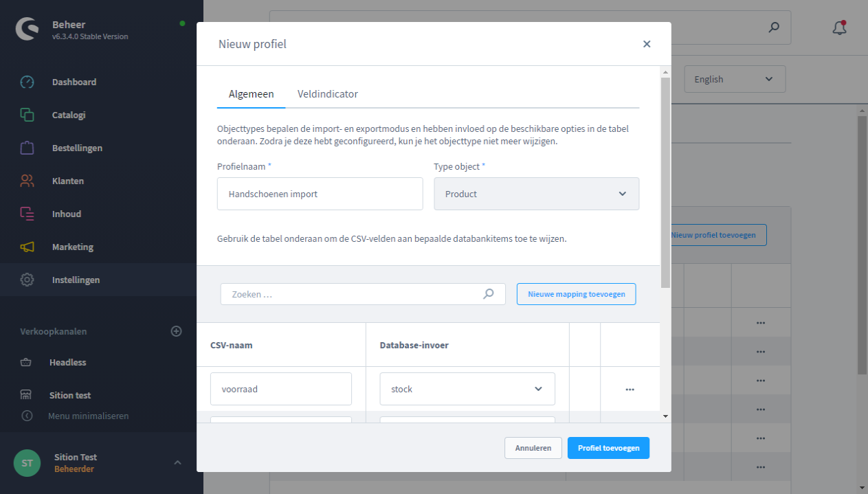The image size is (868, 494).
Task: Open the Dashboard icon in sidebar
Action: coord(27,82)
